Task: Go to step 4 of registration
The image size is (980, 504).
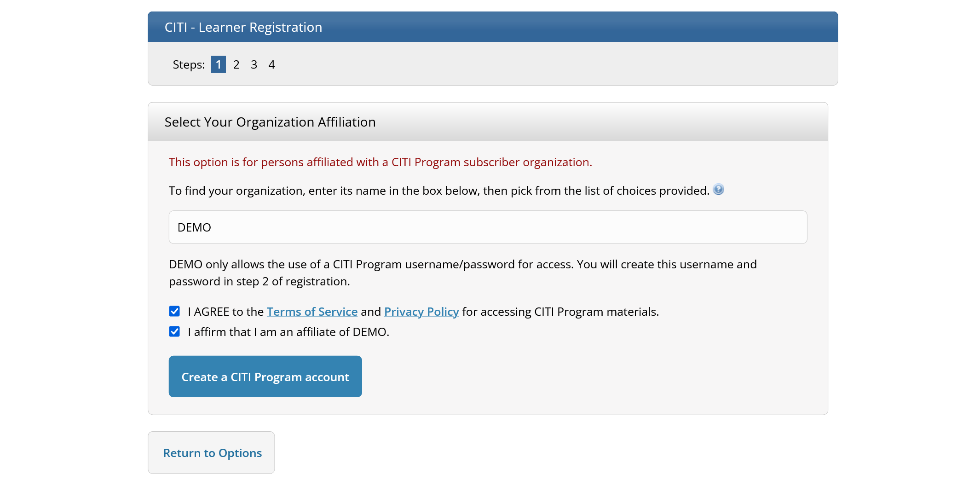Action: coord(271,64)
